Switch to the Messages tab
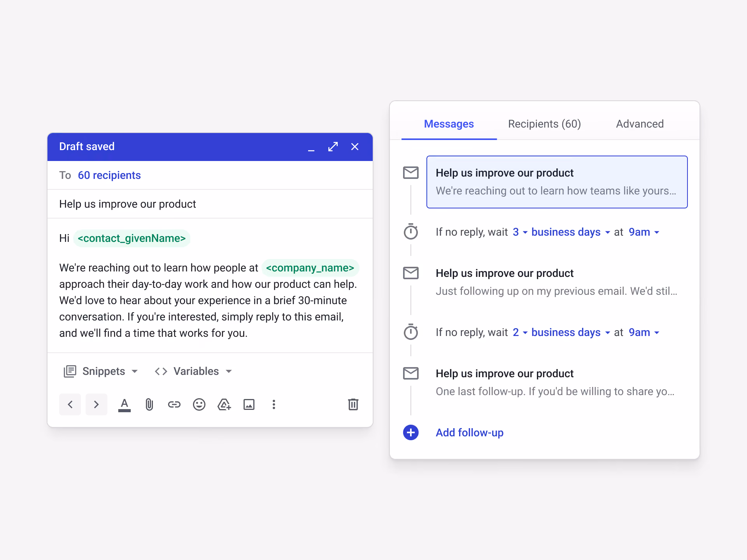 [449, 124]
